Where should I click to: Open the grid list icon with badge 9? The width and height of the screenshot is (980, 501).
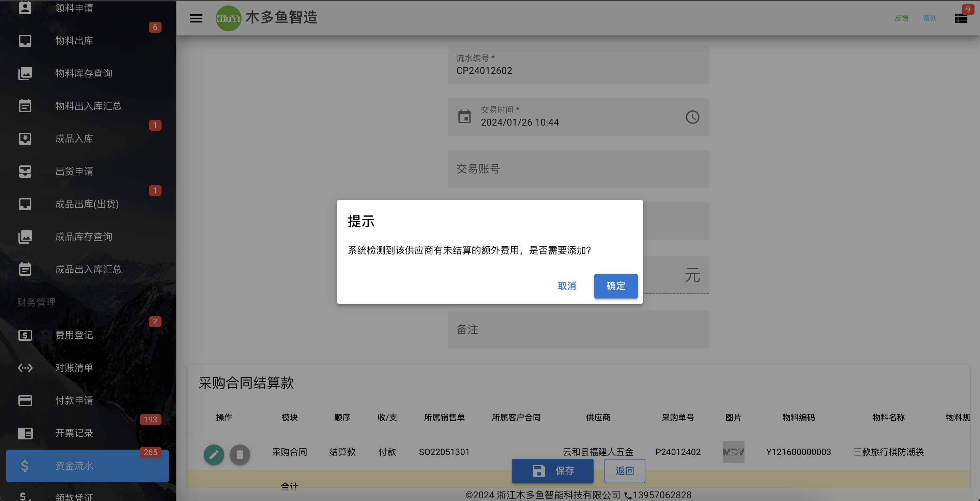[961, 18]
